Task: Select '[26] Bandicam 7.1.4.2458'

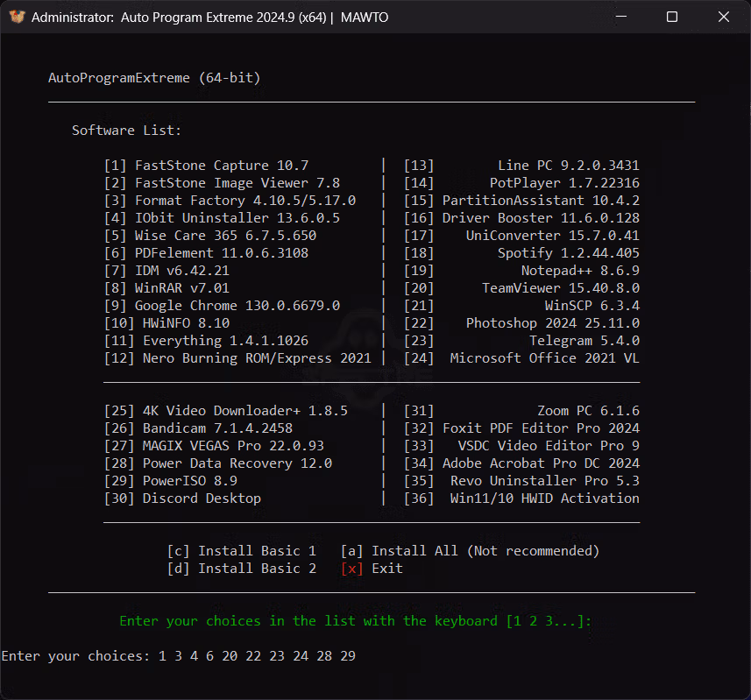Action: (198, 428)
